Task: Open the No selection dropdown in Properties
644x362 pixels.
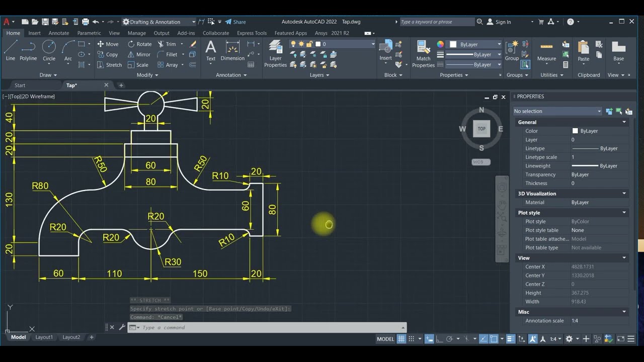Action: tap(557, 111)
